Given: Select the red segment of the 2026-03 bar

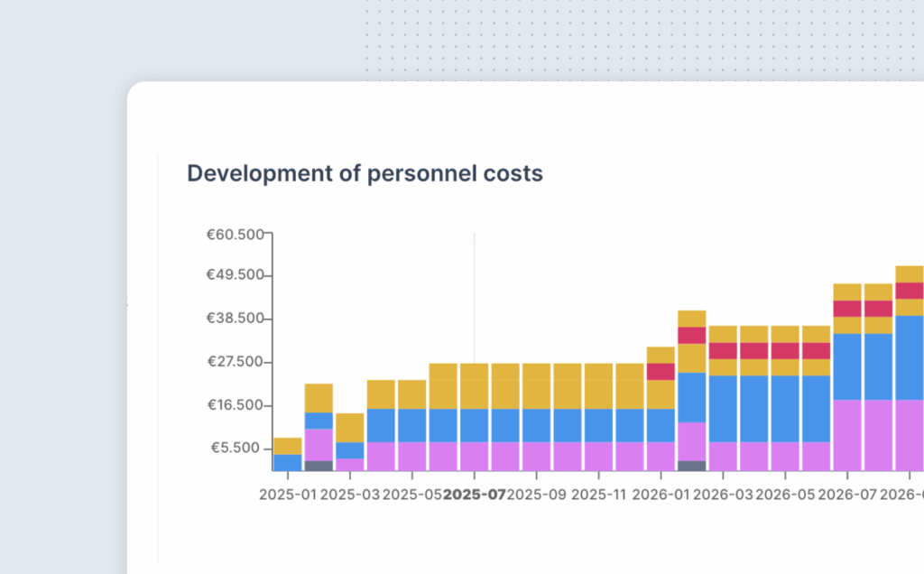Looking at the screenshot, I should pos(723,351).
